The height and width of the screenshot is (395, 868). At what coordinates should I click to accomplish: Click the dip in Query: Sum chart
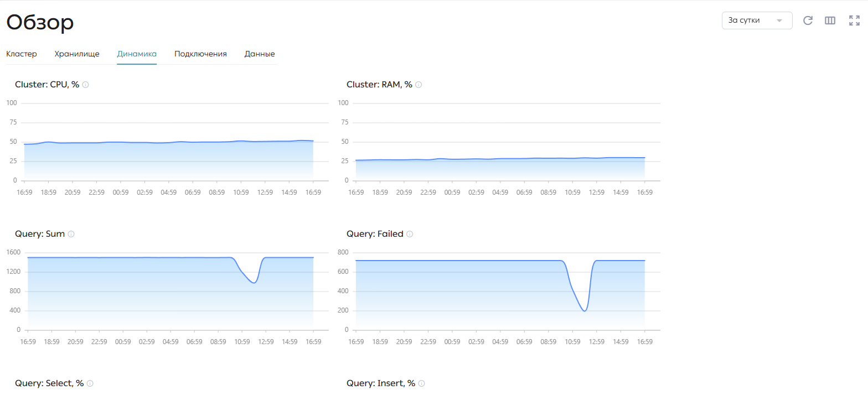pos(254,282)
